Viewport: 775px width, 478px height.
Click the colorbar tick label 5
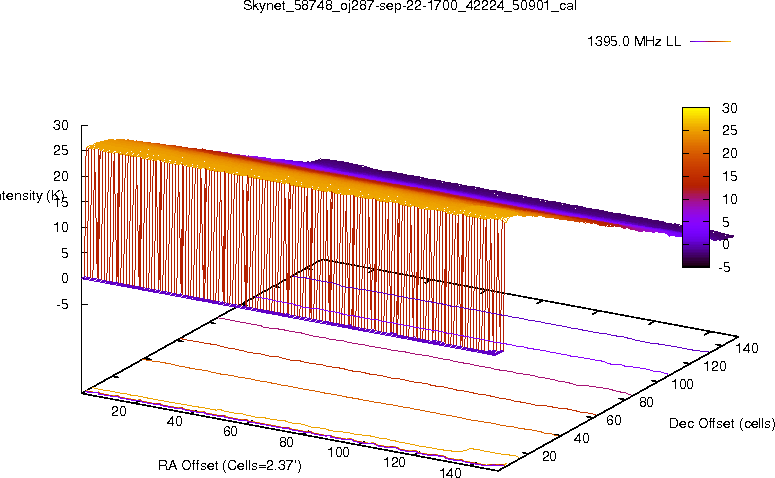[726, 222]
